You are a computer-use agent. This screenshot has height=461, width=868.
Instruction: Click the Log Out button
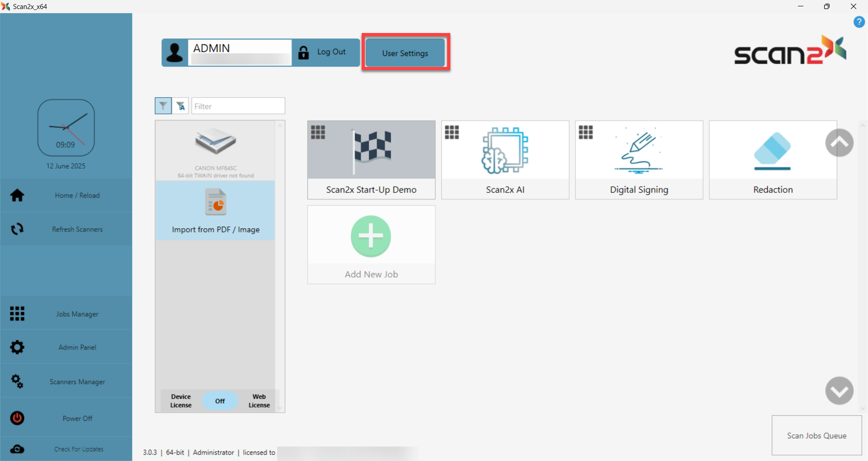[x=325, y=52]
